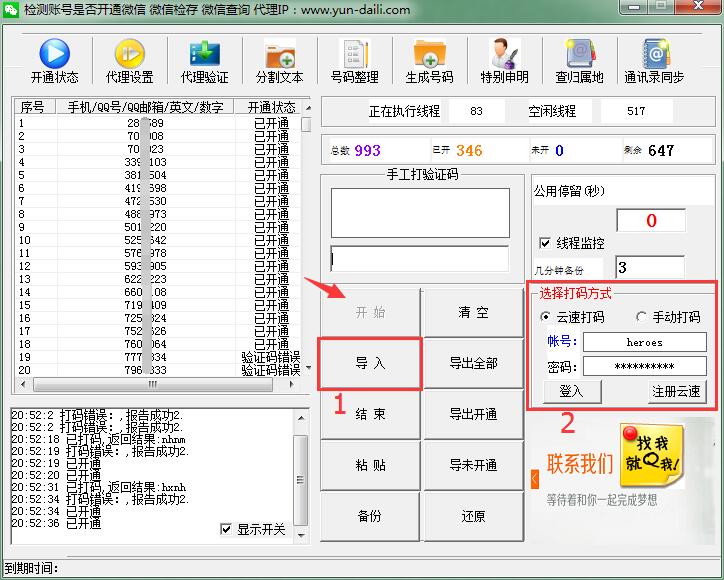Click the 导出开通 button

tap(474, 414)
